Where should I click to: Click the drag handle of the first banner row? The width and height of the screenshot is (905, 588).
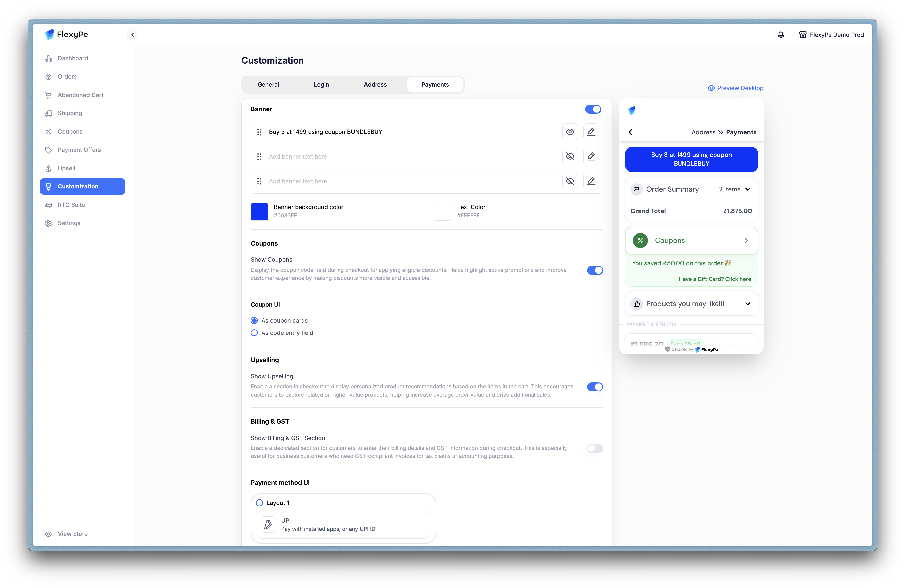click(x=259, y=132)
